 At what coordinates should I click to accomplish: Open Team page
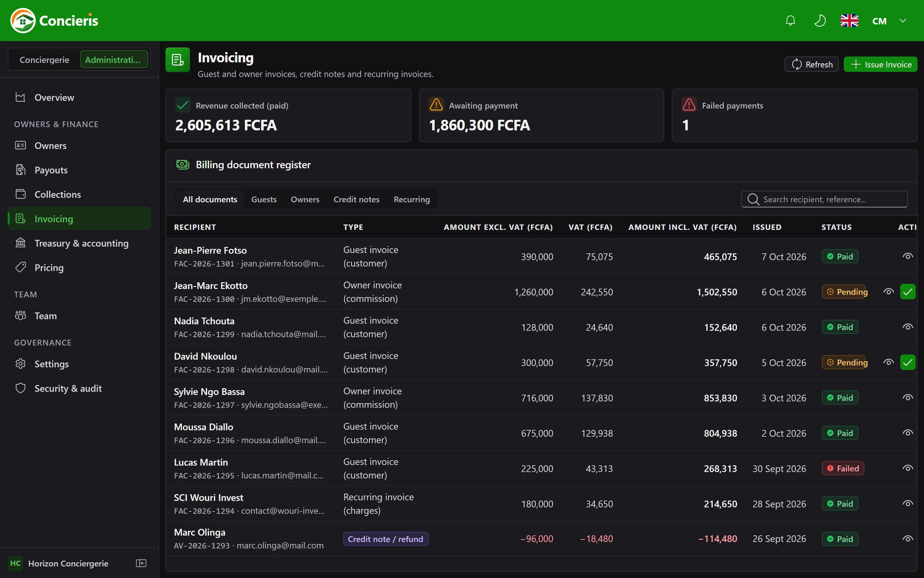pos(80,316)
